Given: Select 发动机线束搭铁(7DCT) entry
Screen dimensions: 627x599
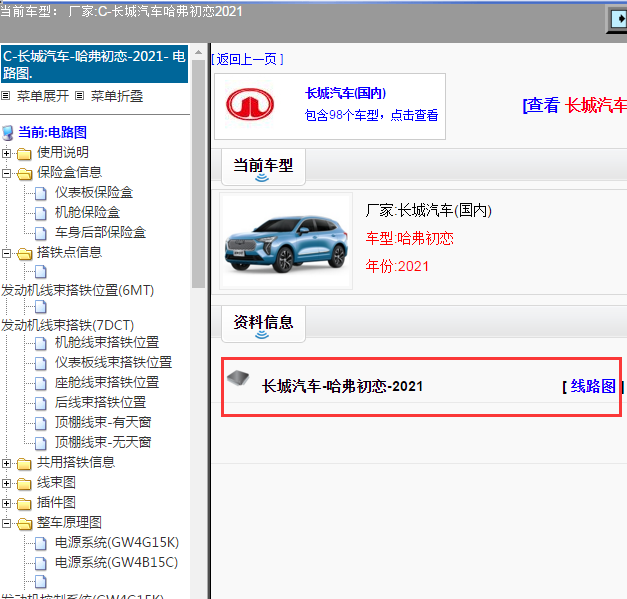Looking at the screenshot, I should tap(68, 325).
